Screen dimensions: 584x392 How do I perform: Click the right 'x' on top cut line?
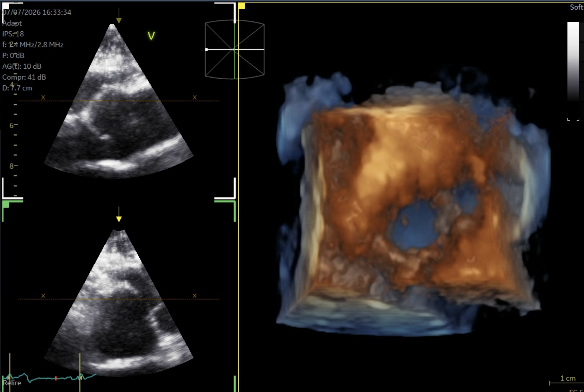(195, 97)
